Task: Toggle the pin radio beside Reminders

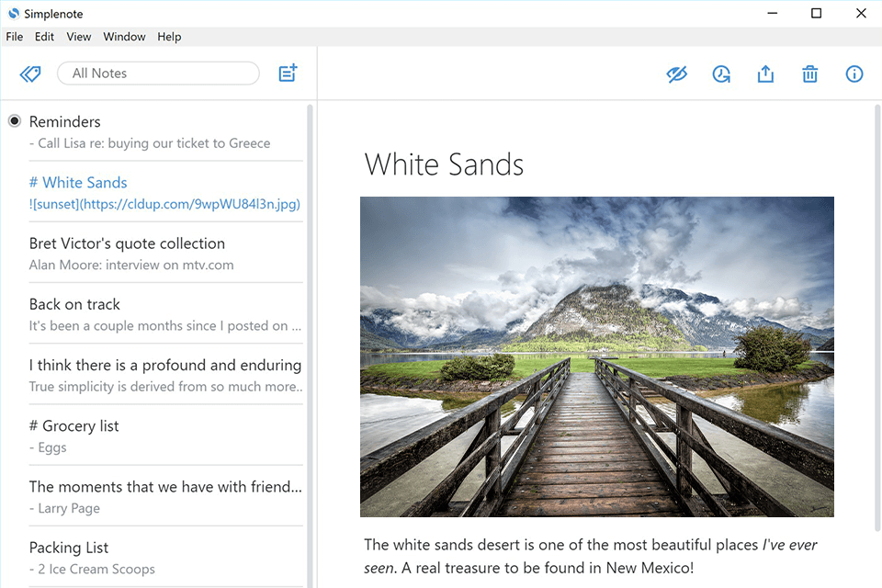Action: (x=15, y=120)
